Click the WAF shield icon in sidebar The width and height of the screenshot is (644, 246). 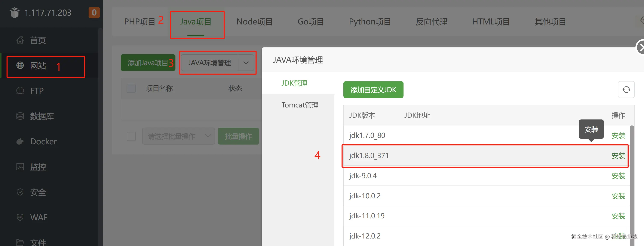tap(20, 217)
